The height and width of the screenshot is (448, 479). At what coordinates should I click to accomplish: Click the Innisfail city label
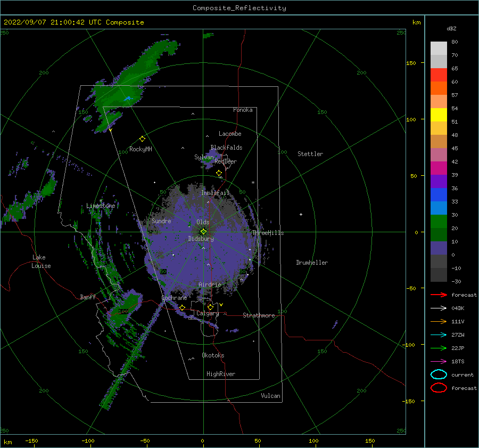(x=215, y=193)
